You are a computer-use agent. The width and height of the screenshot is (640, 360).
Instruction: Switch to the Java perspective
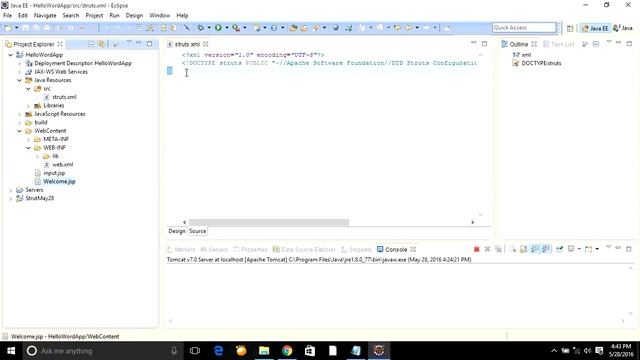pyautogui.click(x=623, y=28)
